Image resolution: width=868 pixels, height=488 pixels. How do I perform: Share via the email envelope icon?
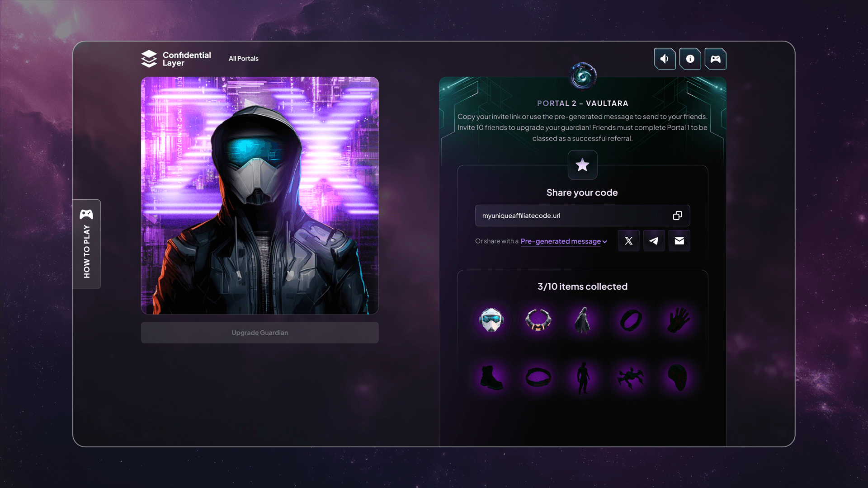tap(679, 241)
